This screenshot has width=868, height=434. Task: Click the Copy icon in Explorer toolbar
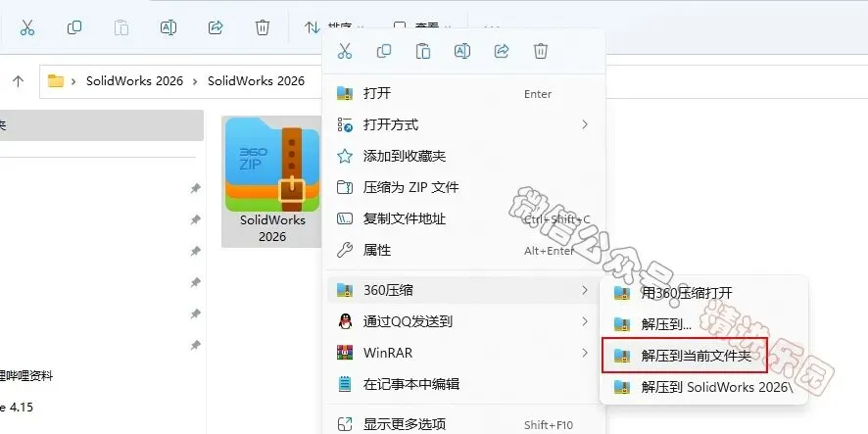pos(74,27)
